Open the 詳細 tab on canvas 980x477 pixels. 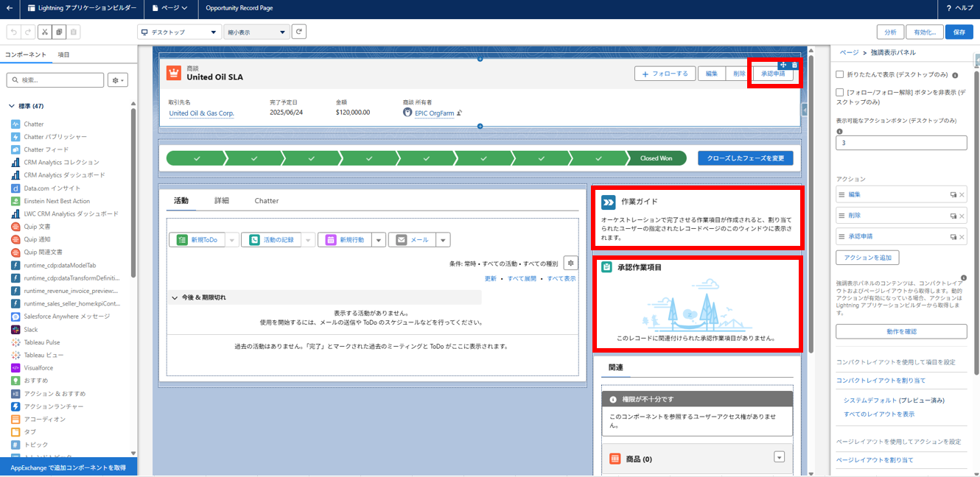222,200
